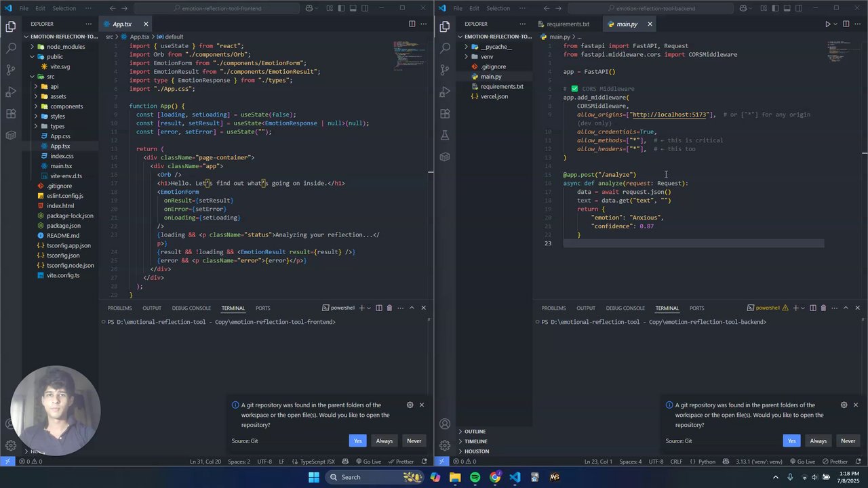Image resolution: width=868 pixels, height=488 pixels.
Task: Split terminal in the frontend terminal panel
Action: coord(378,308)
